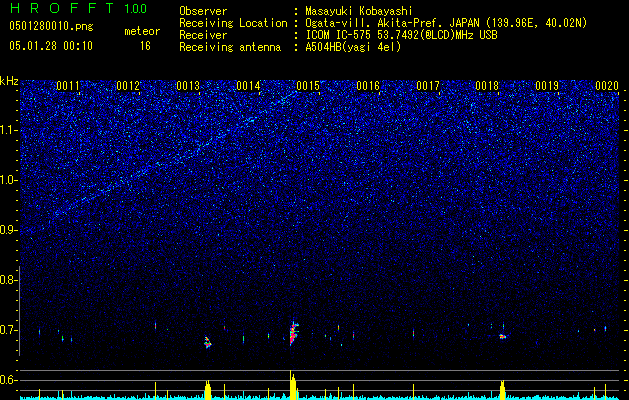Click the Receiving Location label
Viewport: 629px width, 400px height.
point(233,23)
